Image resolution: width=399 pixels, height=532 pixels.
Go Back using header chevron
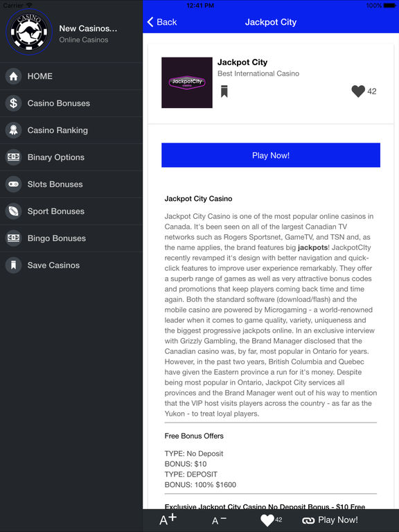coord(162,22)
